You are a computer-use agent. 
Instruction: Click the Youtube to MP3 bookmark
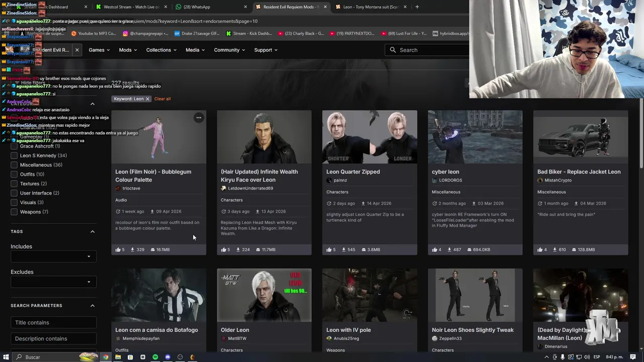coord(94,34)
